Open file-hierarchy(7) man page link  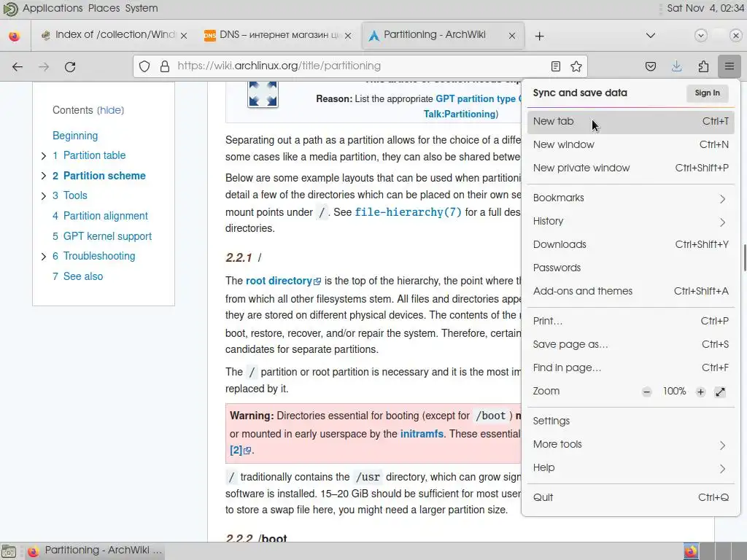(x=408, y=212)
